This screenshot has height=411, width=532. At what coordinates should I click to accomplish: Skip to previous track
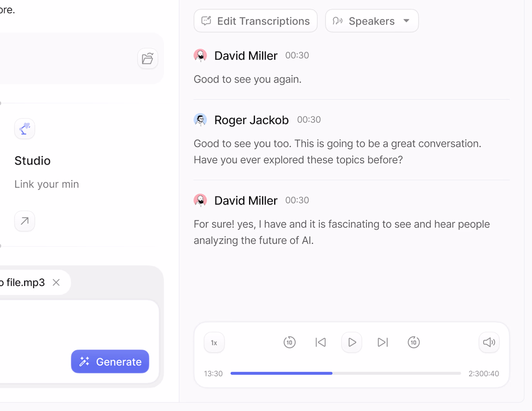click(321, 342)
